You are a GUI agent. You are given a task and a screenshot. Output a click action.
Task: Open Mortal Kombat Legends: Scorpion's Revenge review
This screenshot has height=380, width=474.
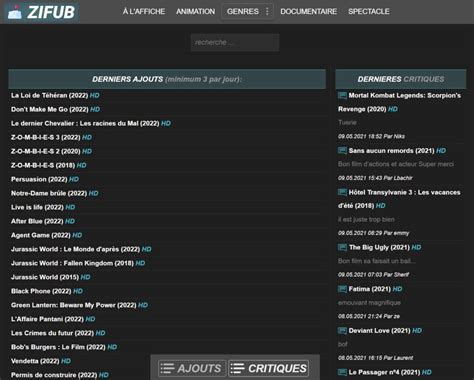400,102
